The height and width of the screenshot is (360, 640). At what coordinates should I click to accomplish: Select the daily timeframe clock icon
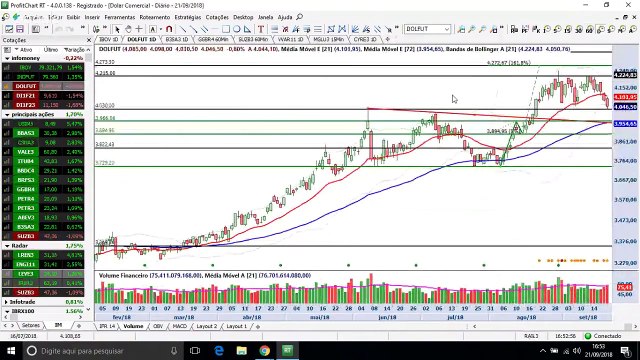point(600,29)
